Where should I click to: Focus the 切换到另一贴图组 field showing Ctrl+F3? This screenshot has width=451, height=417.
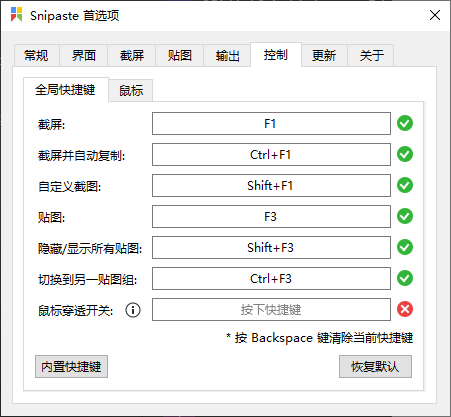271,279
